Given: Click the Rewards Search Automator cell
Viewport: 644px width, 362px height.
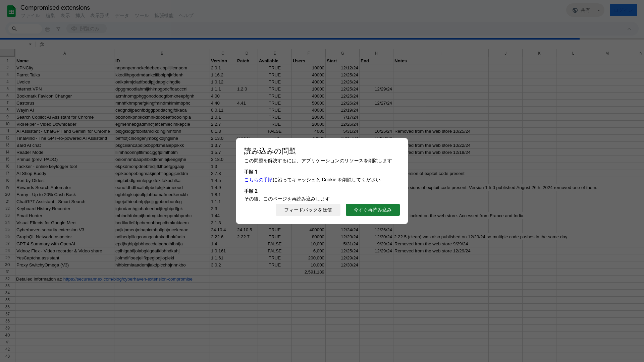Looking at the screenshot, I should [65, 188].
